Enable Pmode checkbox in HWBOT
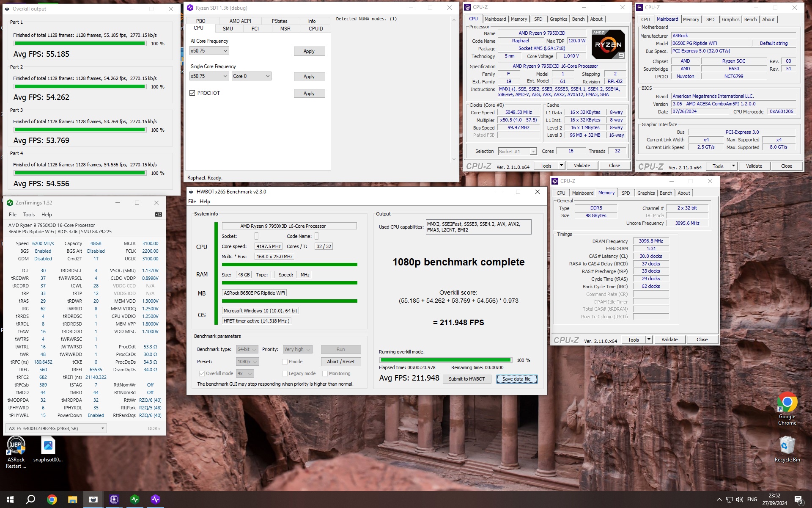This screenshot has height=508, width=812. (x=285, y=362)
